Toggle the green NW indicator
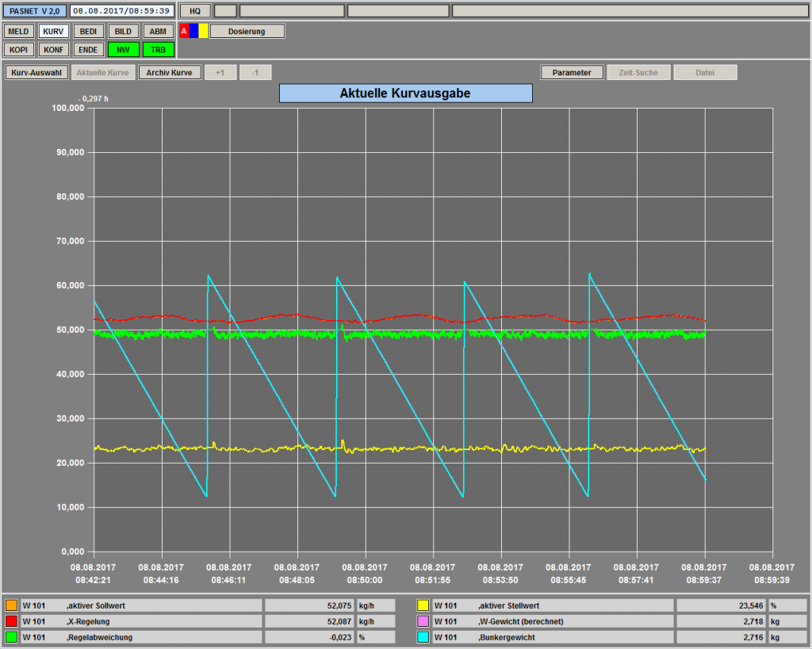This screenshot has height=649, width=812. pos(123,49)
